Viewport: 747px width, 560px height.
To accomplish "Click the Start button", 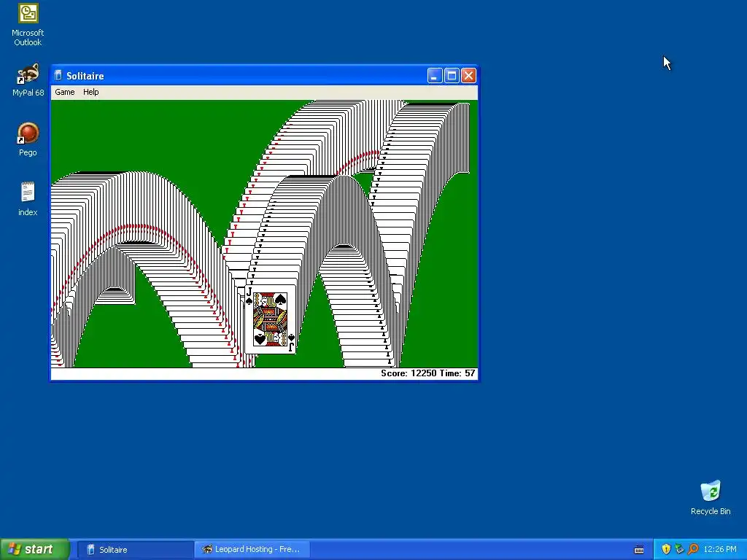I will pyautogui.click(x=34, y=549).
